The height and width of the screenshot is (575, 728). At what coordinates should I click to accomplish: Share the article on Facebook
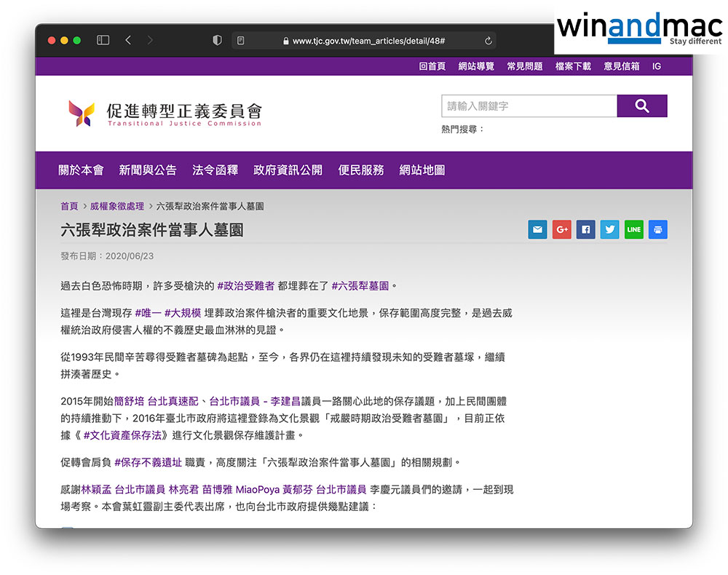click(585, 230)
